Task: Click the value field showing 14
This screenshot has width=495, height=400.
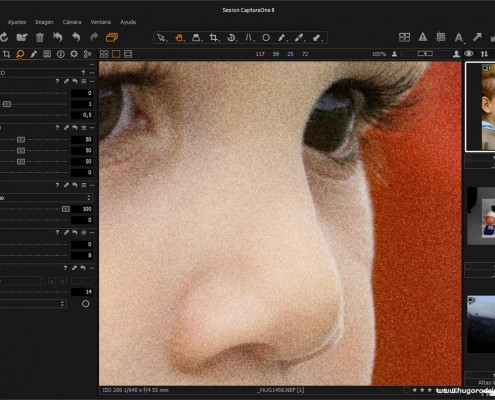Action: pos(82,292)
